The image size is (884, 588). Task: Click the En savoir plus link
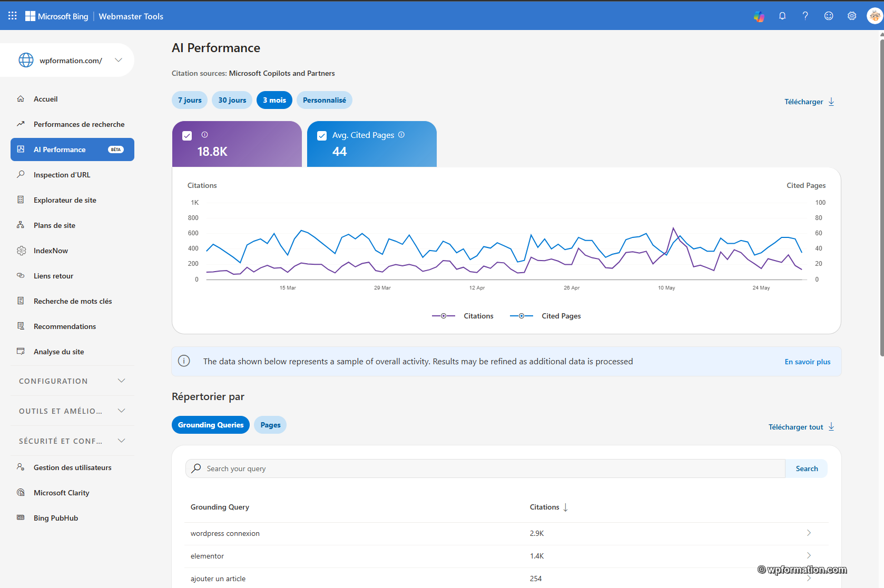(808, 362)
